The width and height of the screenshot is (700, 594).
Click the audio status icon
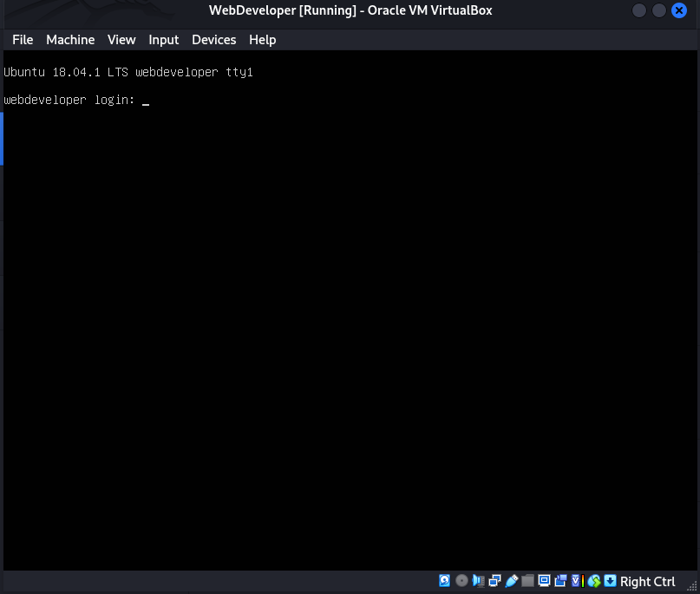(477, 580)
